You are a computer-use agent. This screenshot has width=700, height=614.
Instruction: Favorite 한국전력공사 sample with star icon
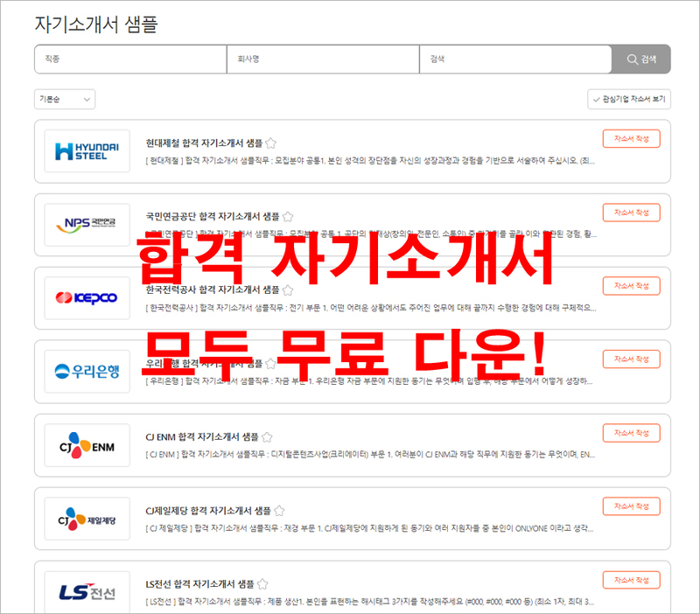pyautogui.click(x=288, y=290)
